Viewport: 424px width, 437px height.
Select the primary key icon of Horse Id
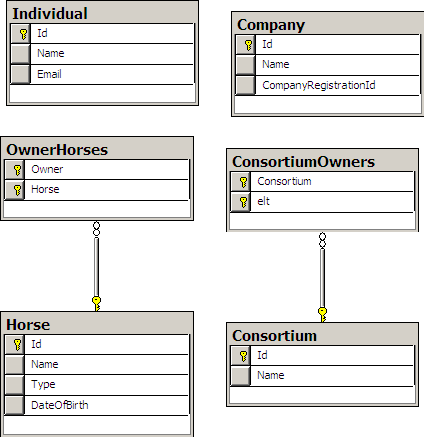pos(17,345)
